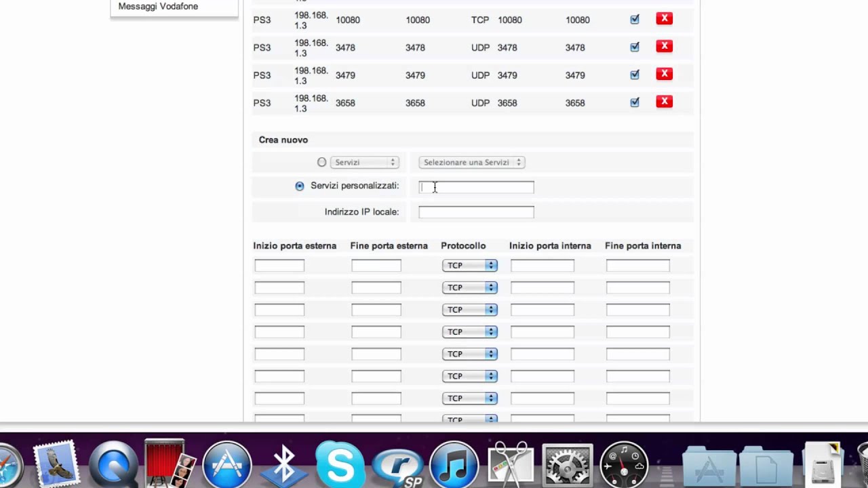
Task: Open Documents folder stack in dock
Action: pyautogui.click(x=766, y=466)
